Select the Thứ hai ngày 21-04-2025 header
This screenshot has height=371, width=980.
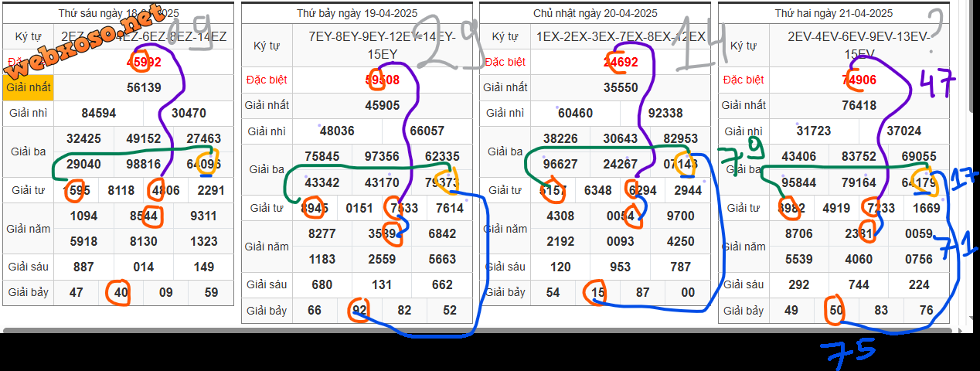tap(833, 13)
